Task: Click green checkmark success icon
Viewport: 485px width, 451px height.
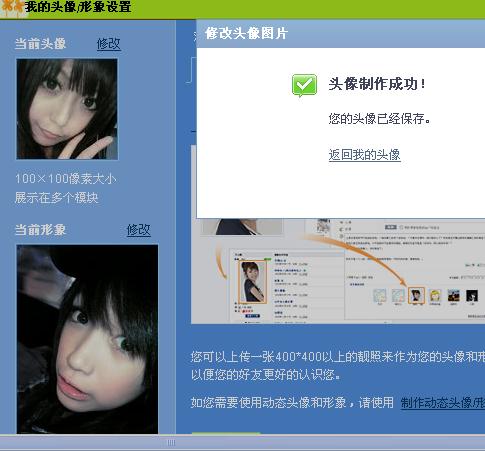Action: pyautogui.click(x=304, y=85)
